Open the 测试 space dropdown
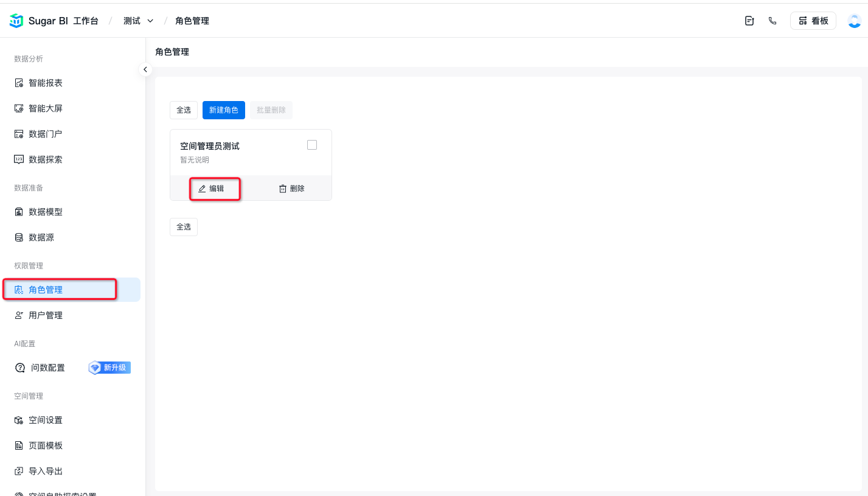This screenshot has width=868, height=496. point(138,21)
